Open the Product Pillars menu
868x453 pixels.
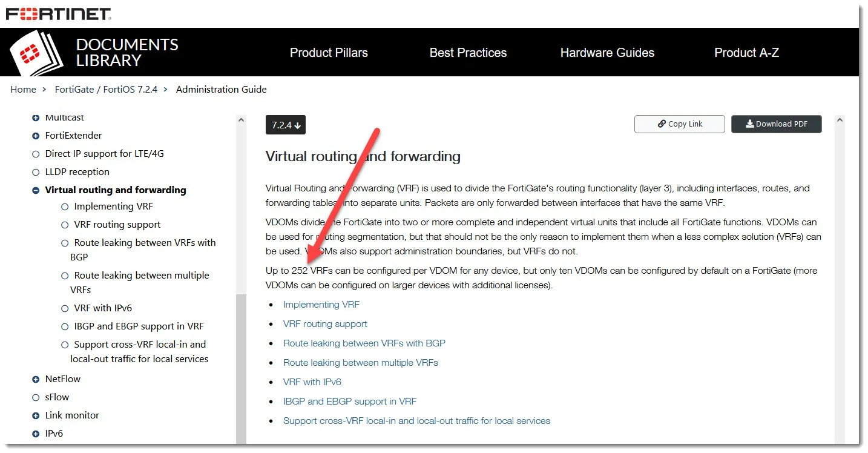click(x=329, y=53)
